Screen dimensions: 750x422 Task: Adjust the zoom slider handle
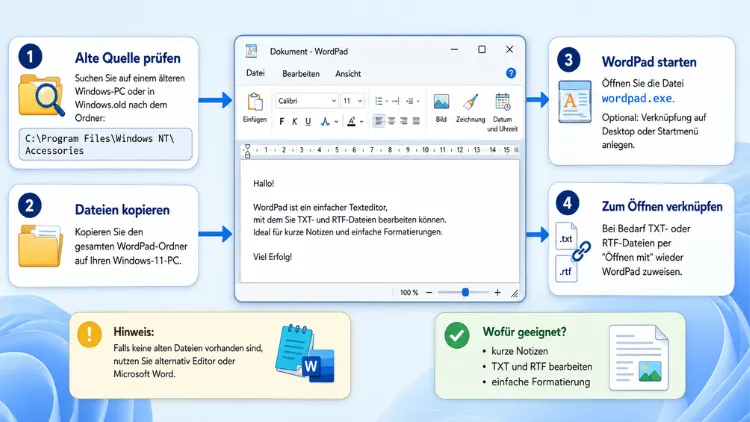click(465, 292)
